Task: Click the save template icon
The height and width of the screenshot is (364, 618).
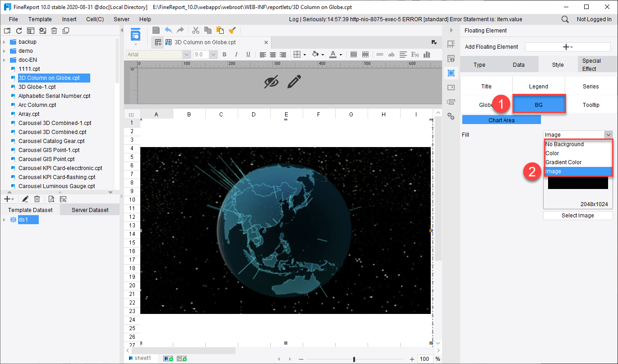Action: coord(156,30)
